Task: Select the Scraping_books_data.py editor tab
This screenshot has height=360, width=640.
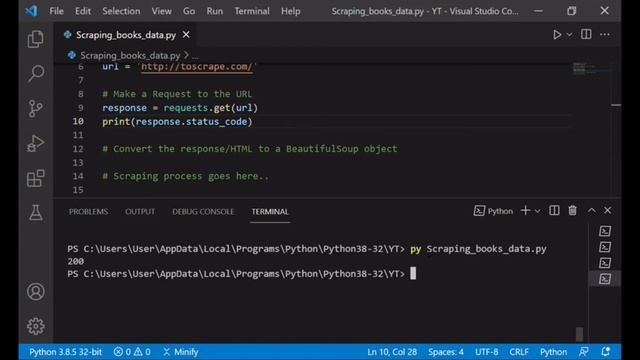Action: coord(126,35)
